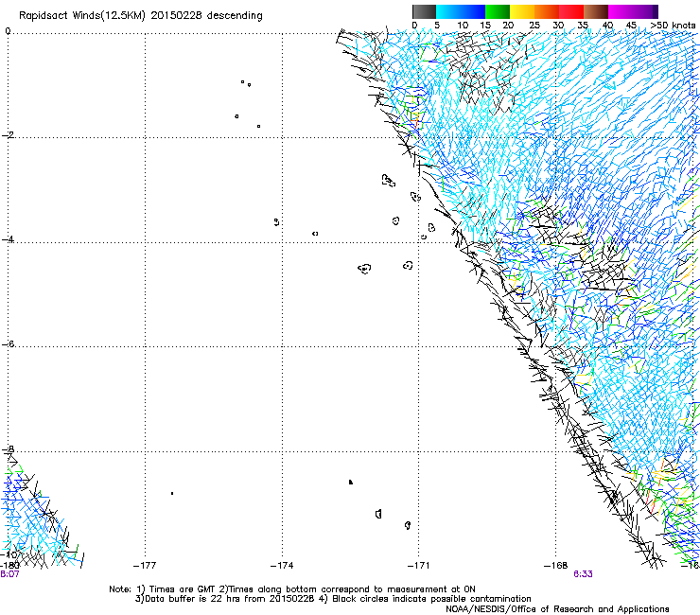Click the latitude label '-4'
This screenshot has width=700, height=615.
click(8, 239)
